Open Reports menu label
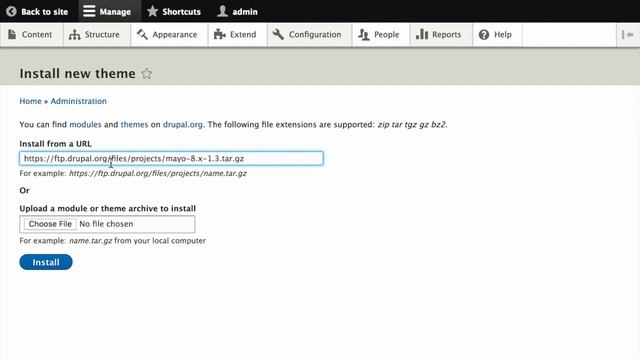This screenshot has height=360, width=640. click(447, 35)
